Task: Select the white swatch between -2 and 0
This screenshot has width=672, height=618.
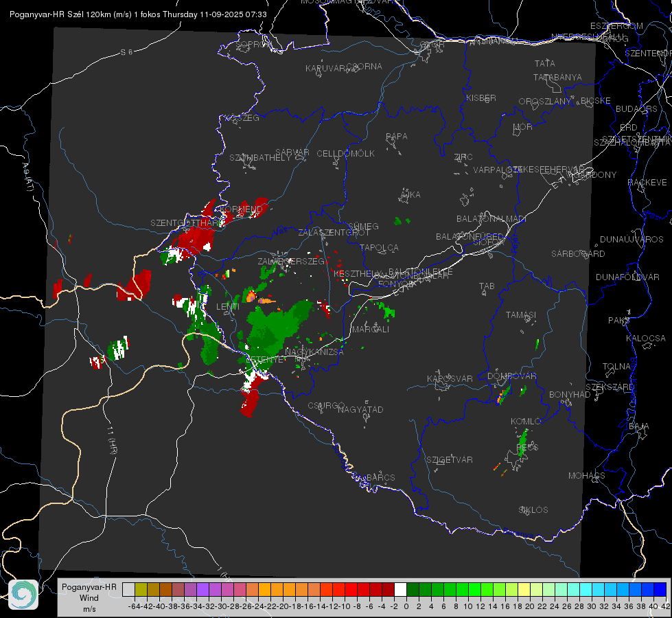Action: pos(400,589)
